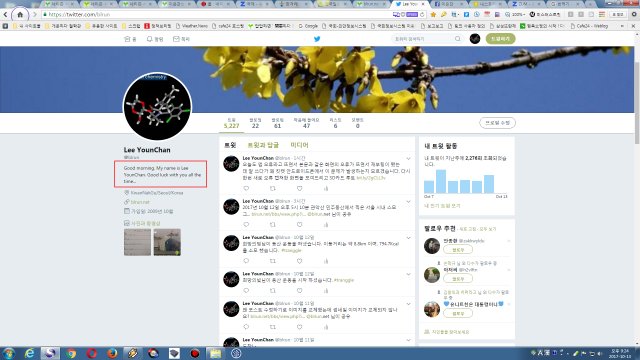The image size is (640, 360).
Task: Expand options chevron on '2017년 10월 12일' tweet
Action: 408,202
